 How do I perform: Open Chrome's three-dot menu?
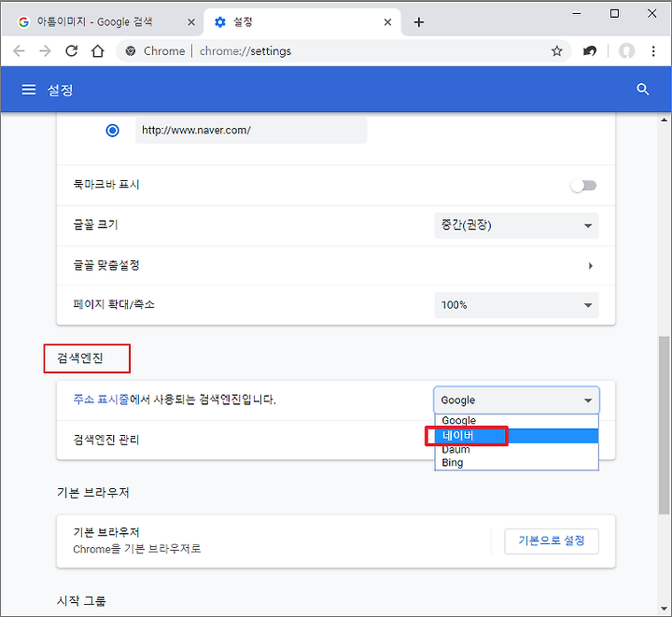653,51
